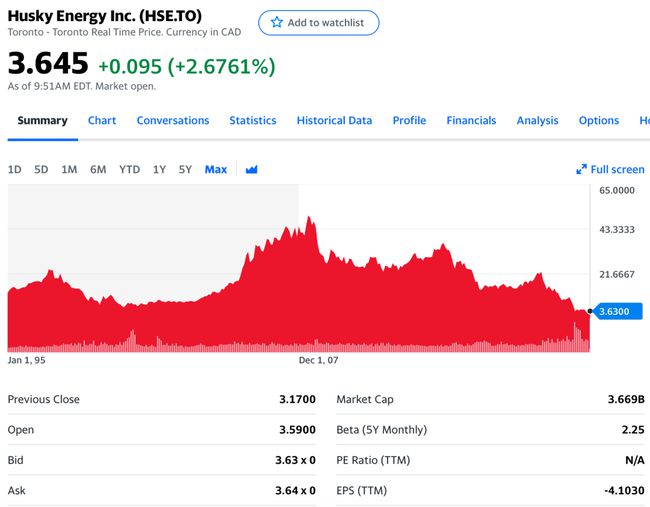Viewport: 650px width, 507px height.
Task: Click the Husky Energy Inc. (HSE.TO) title
Action: tap(104, 16)
